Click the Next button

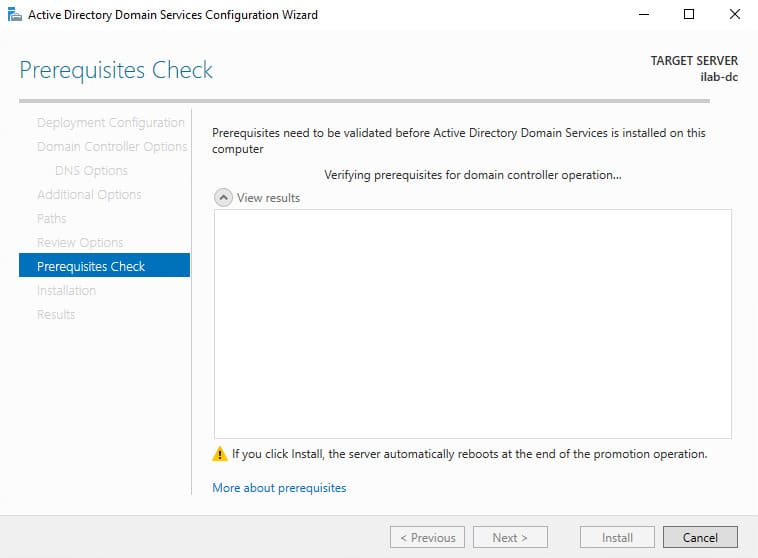pyautogui.click(x=510, y=537)
